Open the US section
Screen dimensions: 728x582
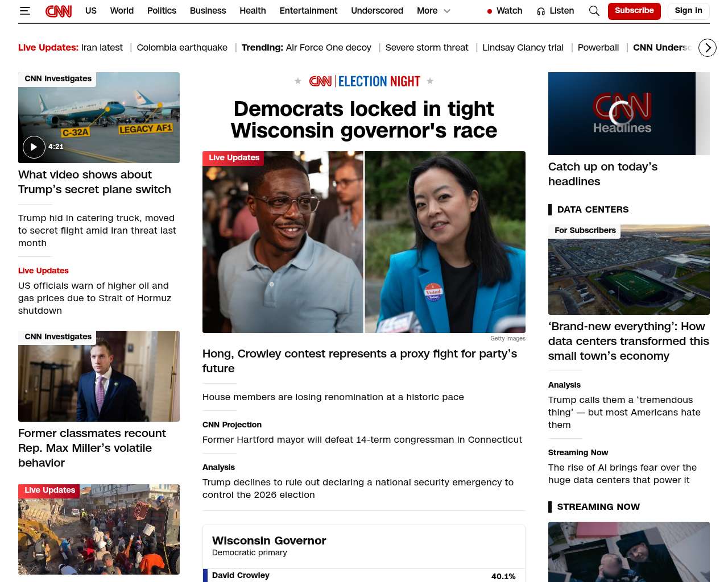coord(91,11)
